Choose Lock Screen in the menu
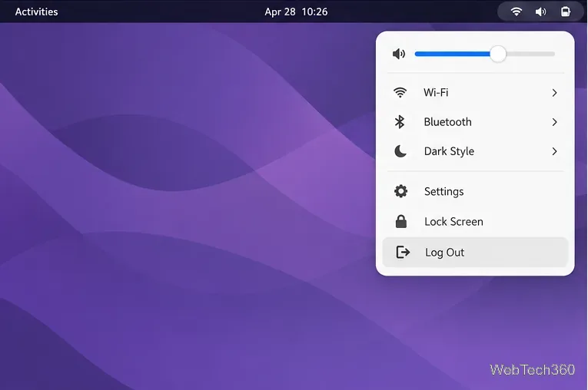This screenshot has width=588, height=390. pyautogui.click(x=475, y=221)
